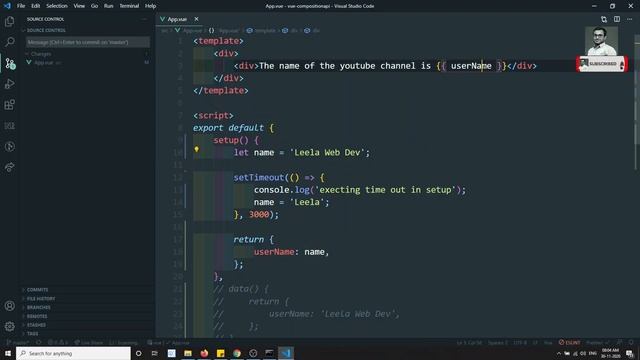Open the GitLens activity bar icon
640x360 pixels.
(x=9, y=147)
